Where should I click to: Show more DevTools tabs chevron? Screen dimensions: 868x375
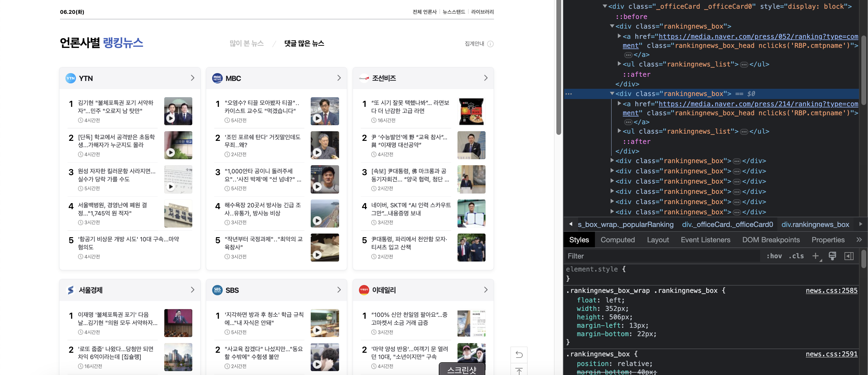pos(859,240)
